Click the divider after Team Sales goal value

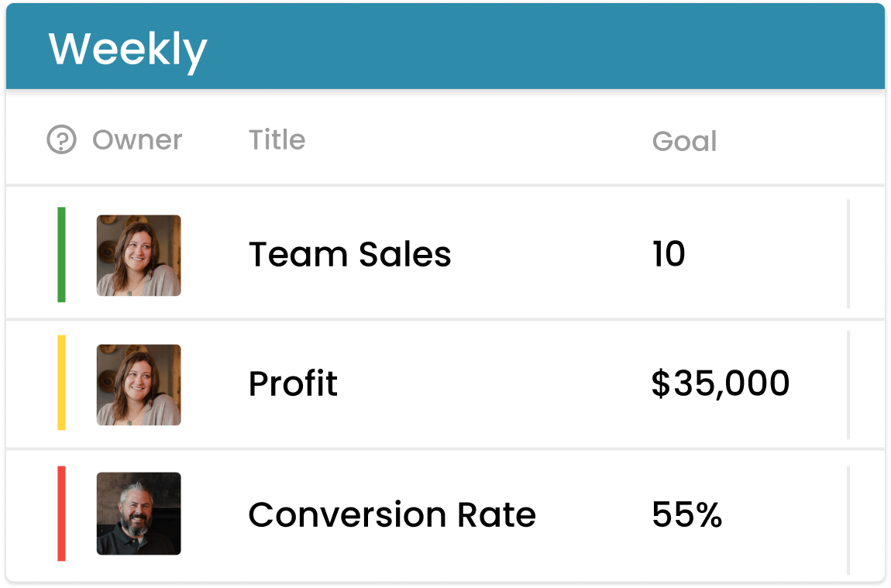click(850, 254)
